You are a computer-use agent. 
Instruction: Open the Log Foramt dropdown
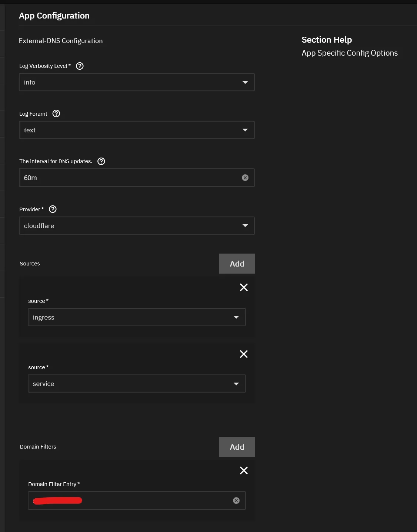point(245,130)
